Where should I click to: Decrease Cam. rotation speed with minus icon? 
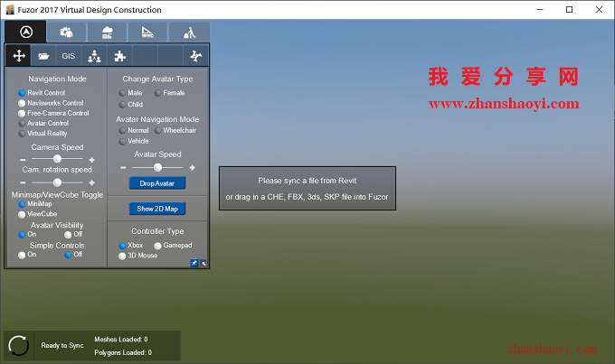(x=23, y=183)
